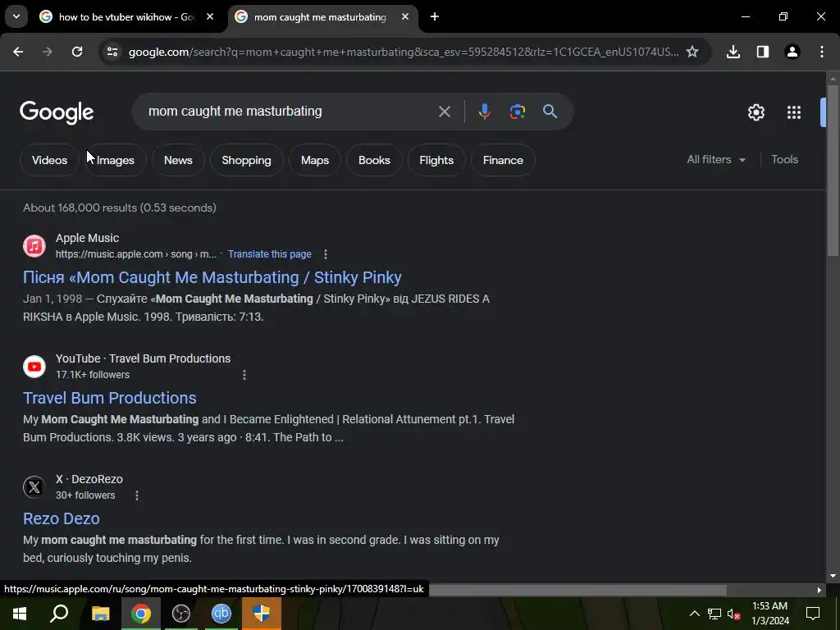Open the Apple Music song result title

click(x=212, y=277)
